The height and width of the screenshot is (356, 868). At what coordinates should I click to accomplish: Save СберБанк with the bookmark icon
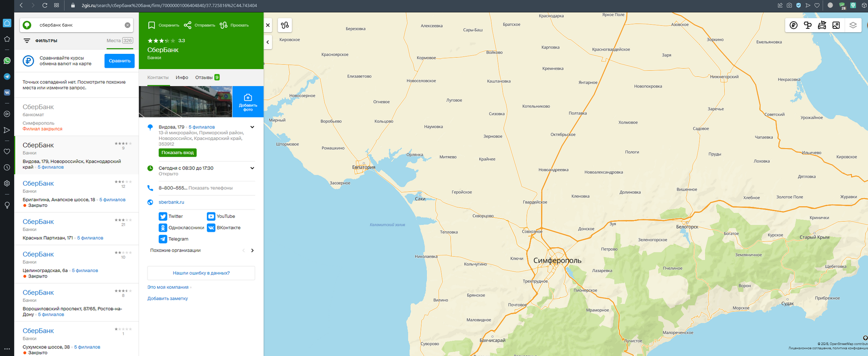(151, 25)
